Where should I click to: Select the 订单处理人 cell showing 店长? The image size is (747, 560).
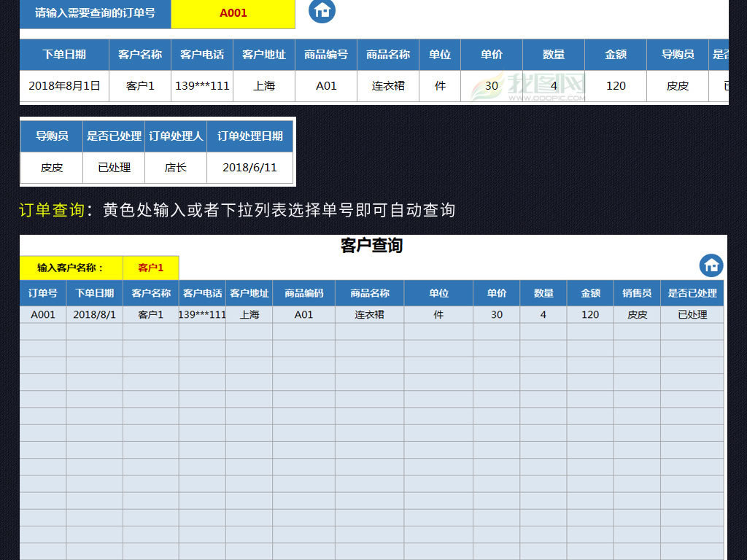click(176, 168)
